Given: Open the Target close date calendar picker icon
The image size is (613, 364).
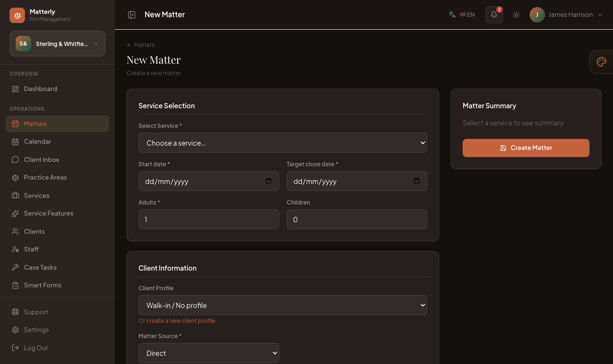Looking at the screenshot, I should (x=417, y=181).
